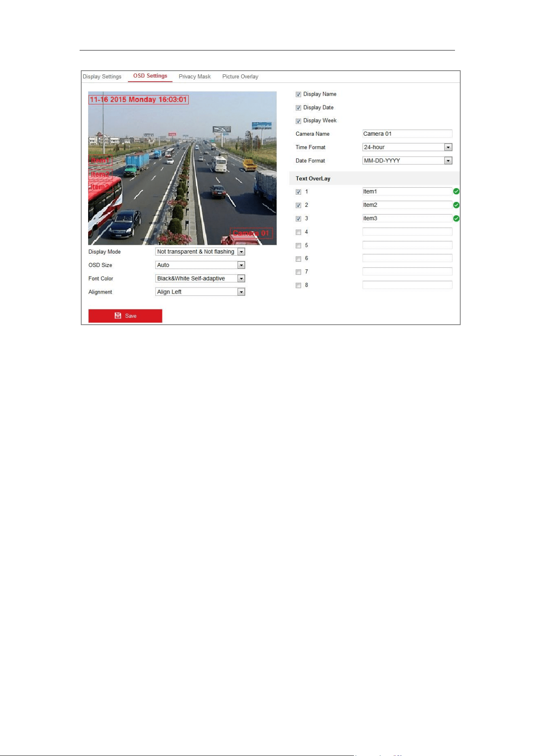Viewport: 535px width, 756px height.
Task: Click the empty text overlay field 6
Action: click(x=407, y=258)
